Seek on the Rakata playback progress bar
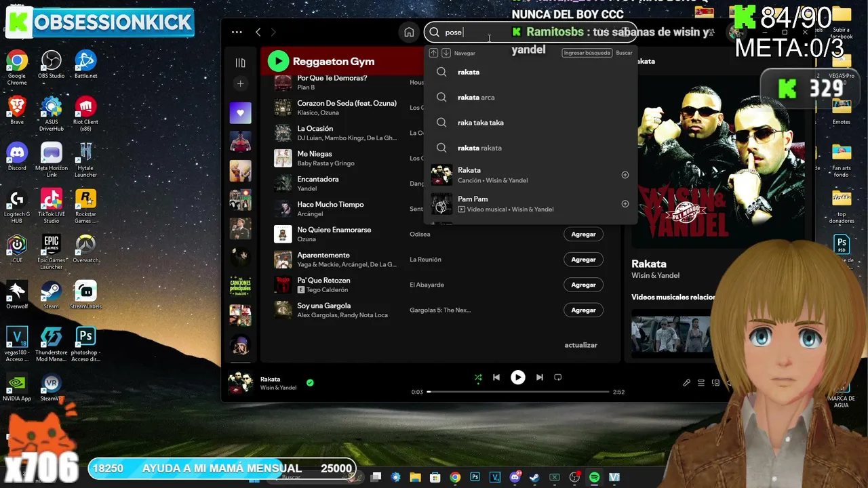Viewport: 868px width, 488px height. pyautogui.click(x=518, y=392)
